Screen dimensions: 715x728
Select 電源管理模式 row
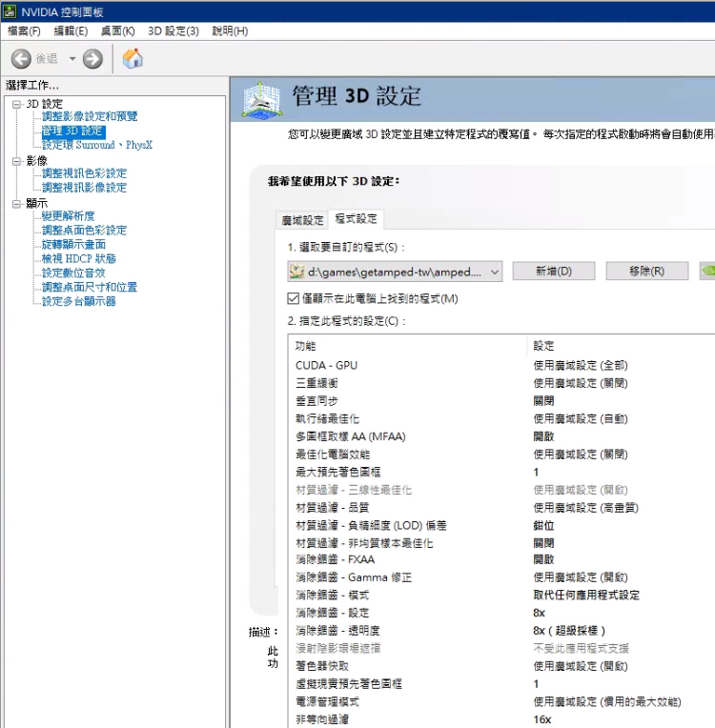(x=500, y=701)
